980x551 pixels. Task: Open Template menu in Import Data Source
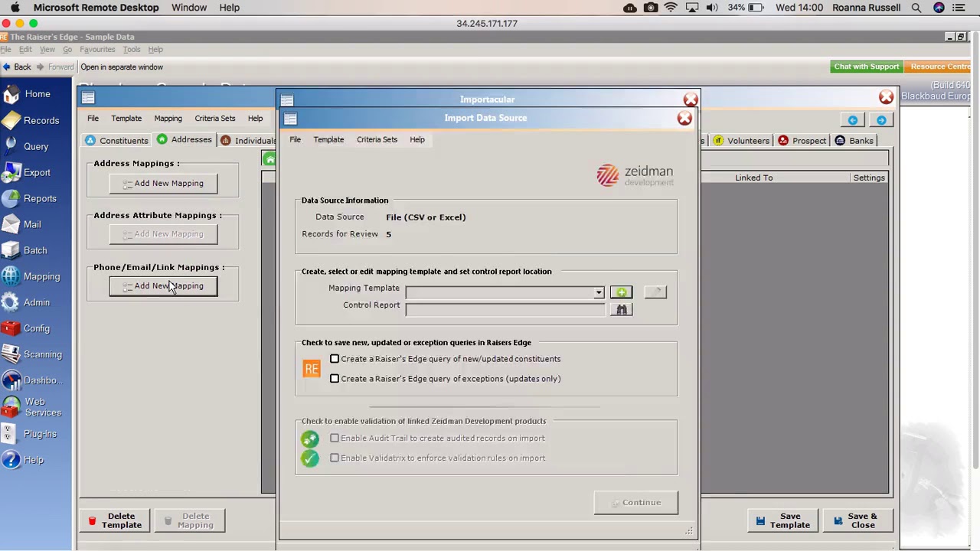328,139
